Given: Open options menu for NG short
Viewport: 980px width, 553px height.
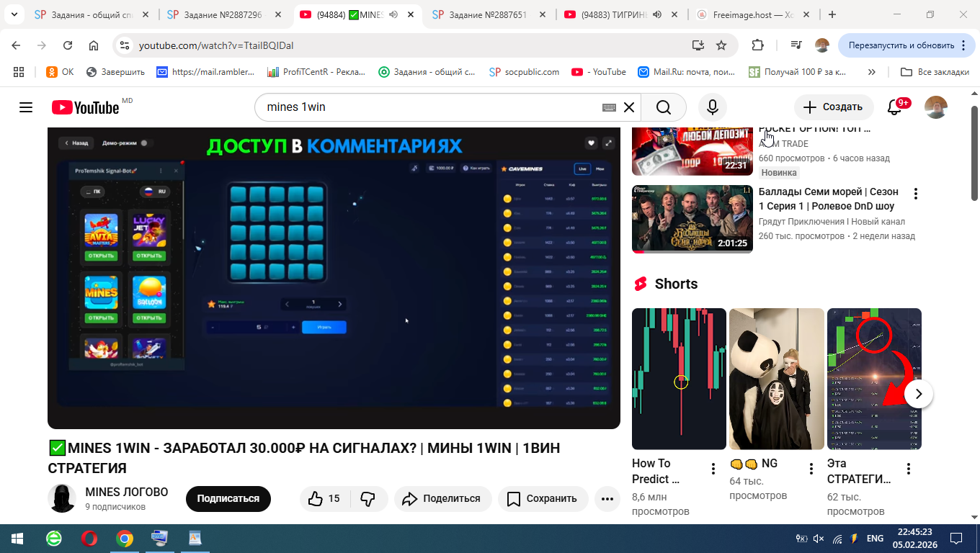Looking at the screenshot, I should coord(811,469).
